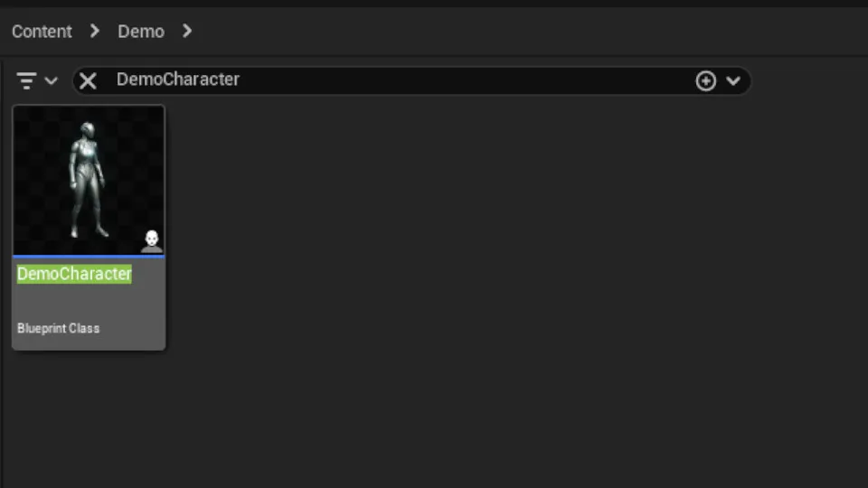Click the blue type color strip under the thumbnail
Viewport: 868px width, 488px height.
(89, 256)
